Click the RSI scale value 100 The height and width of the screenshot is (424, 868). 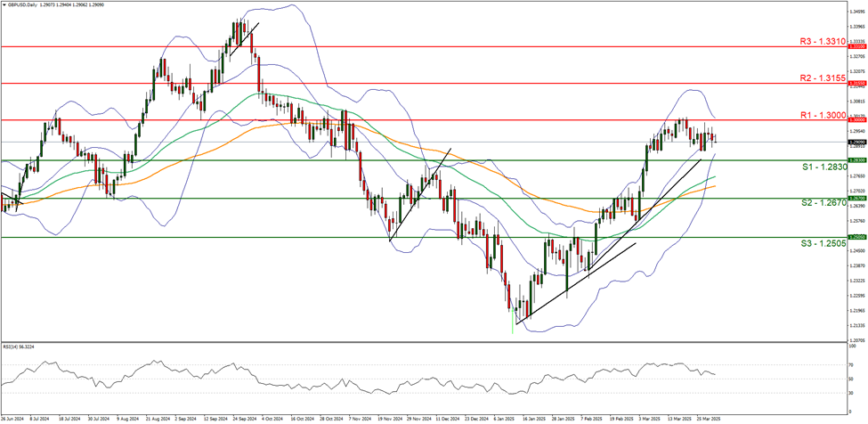coord(852,345)
